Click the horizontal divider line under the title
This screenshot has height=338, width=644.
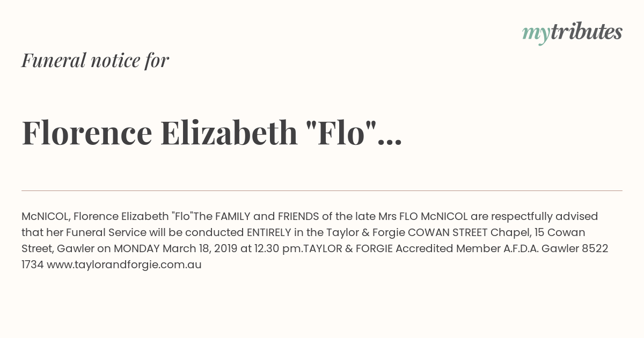coord(322,190)
